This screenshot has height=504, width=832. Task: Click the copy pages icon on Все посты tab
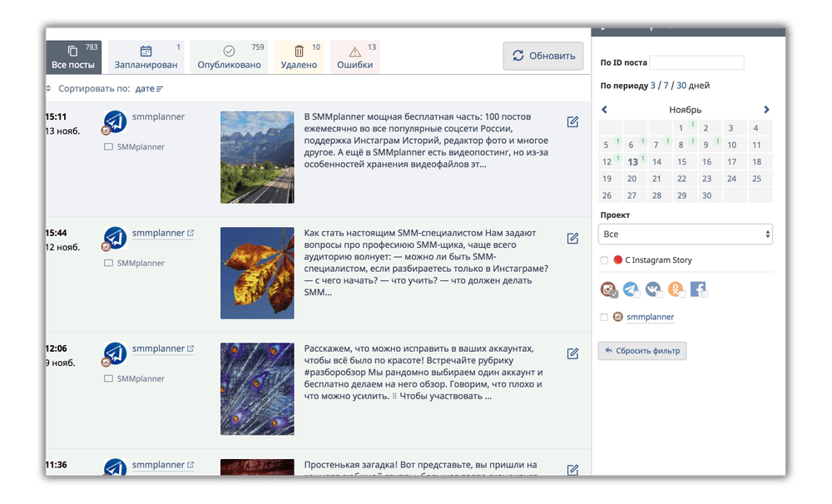72,51
